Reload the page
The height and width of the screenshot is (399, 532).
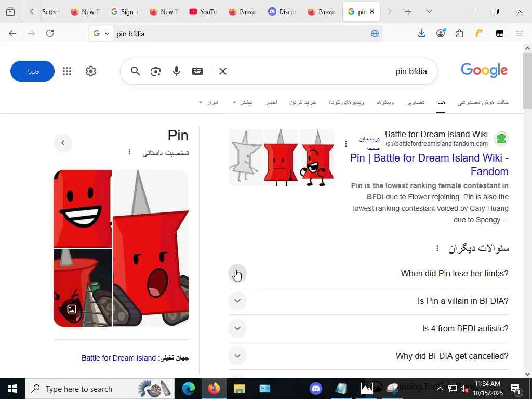coord(50,33)
